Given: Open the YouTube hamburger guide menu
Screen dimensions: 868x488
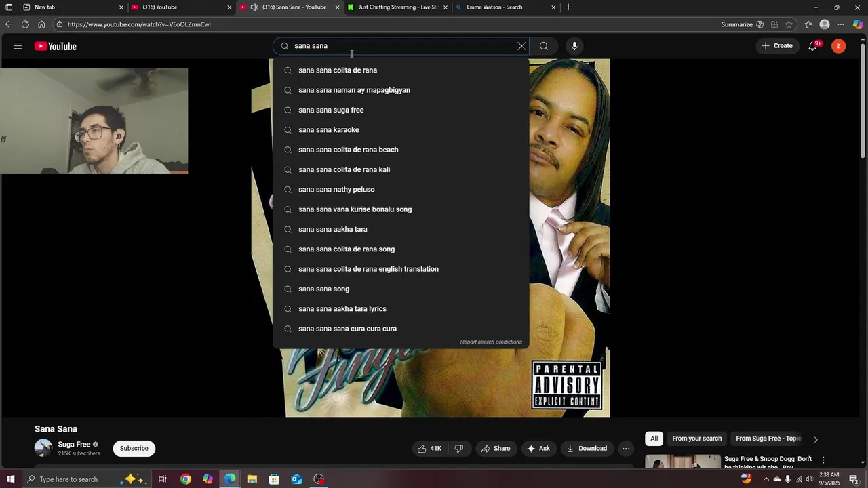Looking at the screenshot, I should [x=18, y=46].
